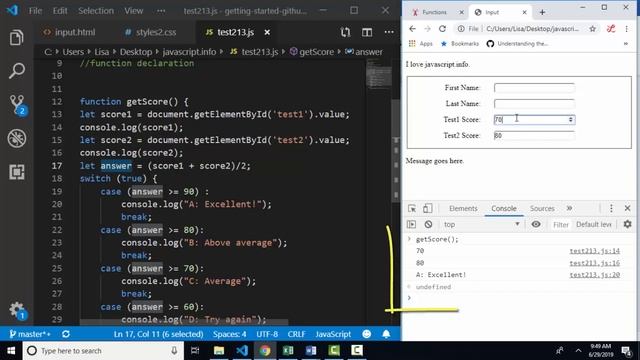Go back in the Chrome browser

click(412, 29)
